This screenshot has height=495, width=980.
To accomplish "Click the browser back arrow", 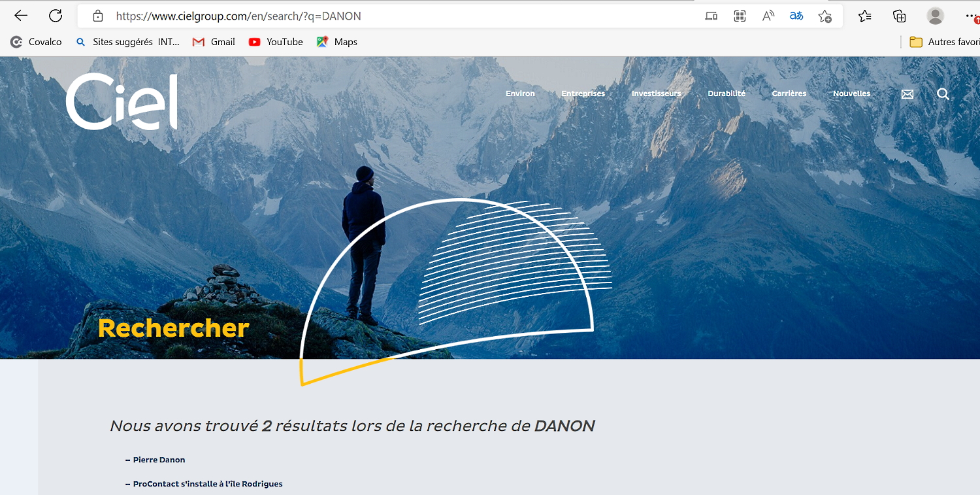I will coord(21,16).
